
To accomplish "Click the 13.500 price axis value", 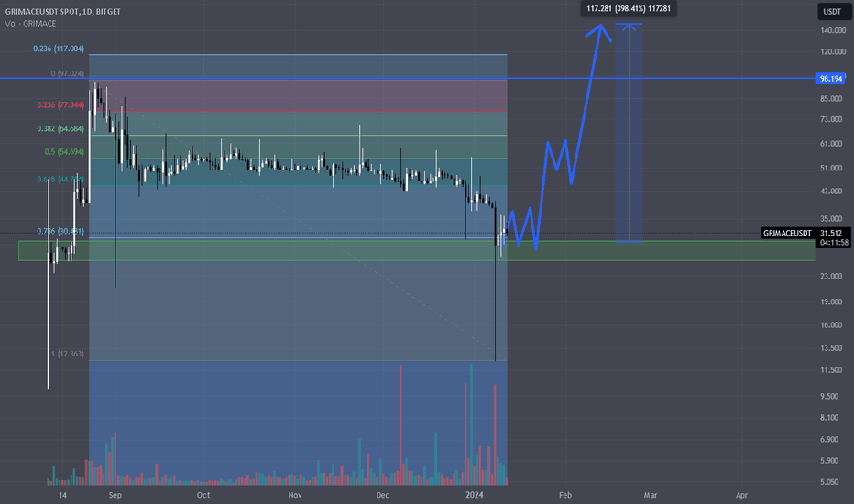I will [x=831, y=347].
